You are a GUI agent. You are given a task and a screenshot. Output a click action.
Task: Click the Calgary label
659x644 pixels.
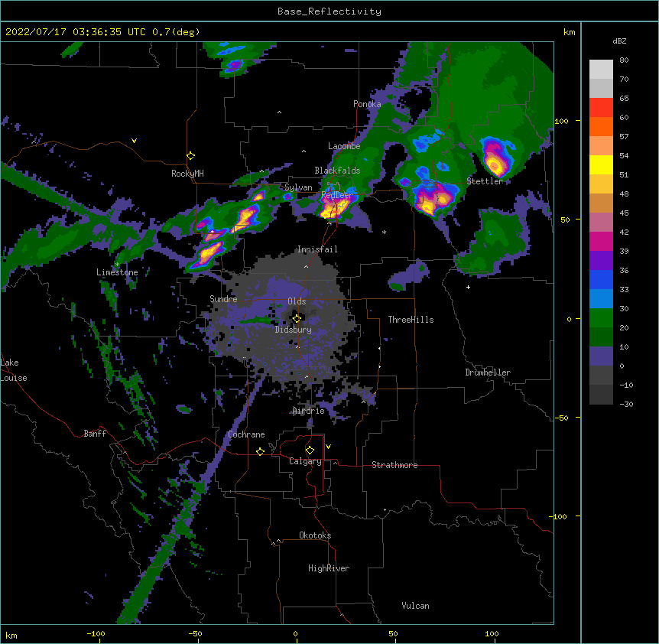(x=306, y=461)
